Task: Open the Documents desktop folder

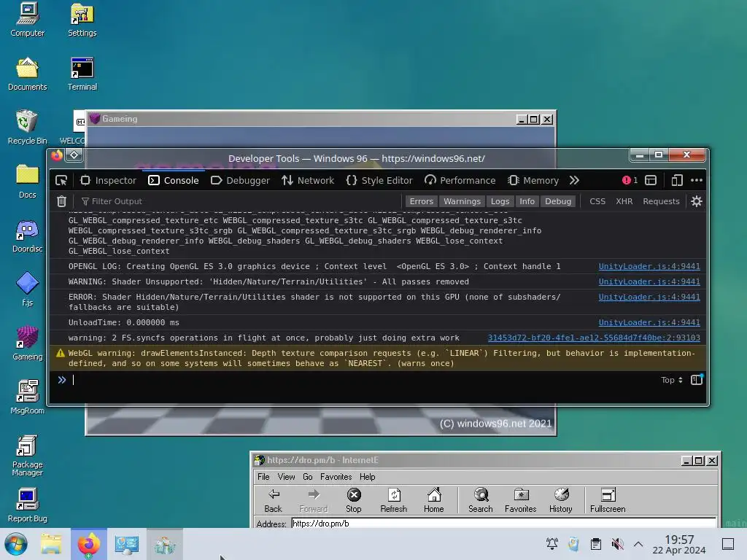Action: point(27,74)
